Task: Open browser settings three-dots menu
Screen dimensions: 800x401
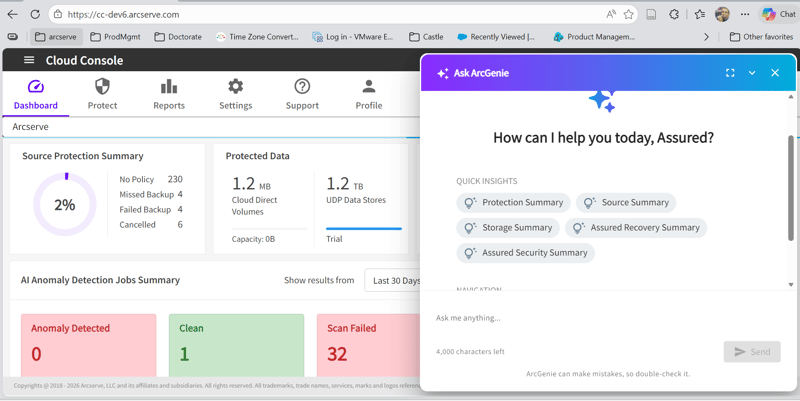Action: [745, 14]
